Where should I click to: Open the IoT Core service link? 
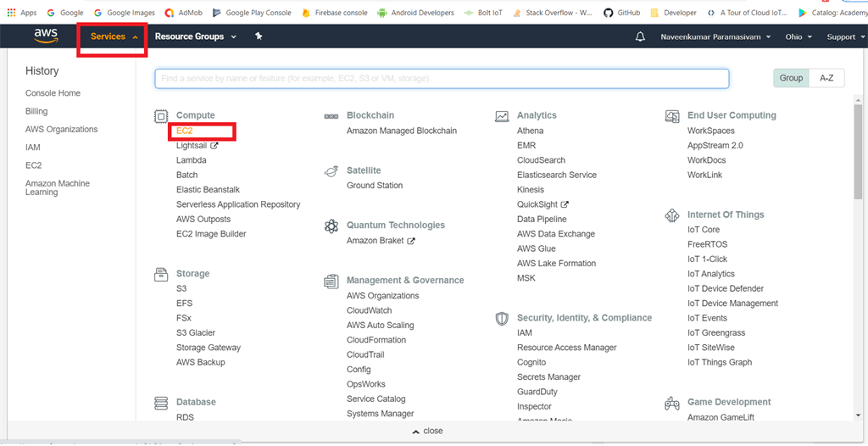pyautogui.click(x=704, y=230)
